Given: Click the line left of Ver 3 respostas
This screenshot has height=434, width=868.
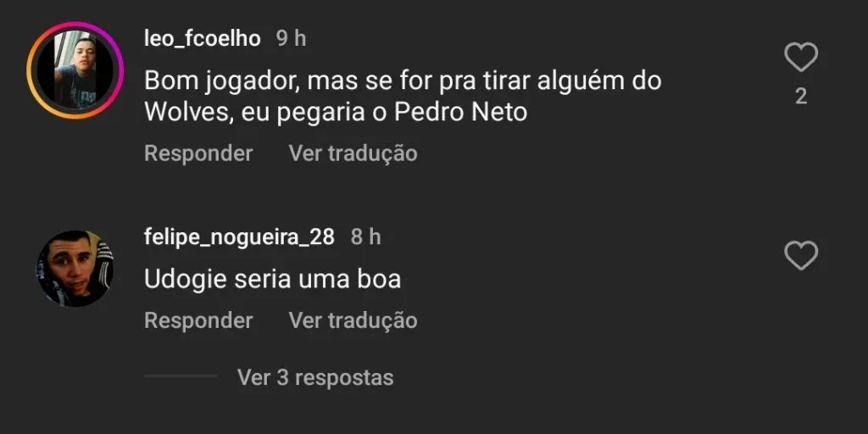Looking at the screenshot, I should [181, 376].
